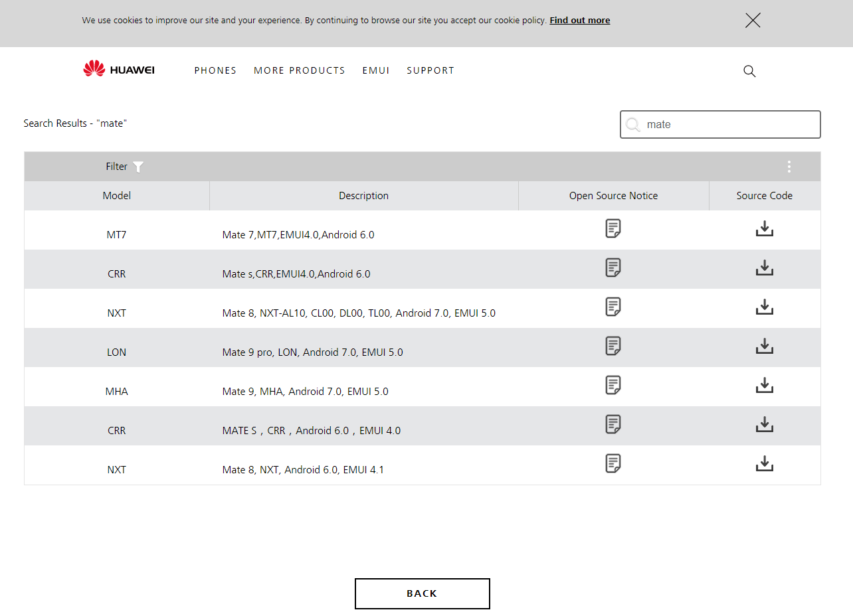Follow the Find out more cookie policy link
The width and height of the screenshot is (853, 616).
point(580,21)
